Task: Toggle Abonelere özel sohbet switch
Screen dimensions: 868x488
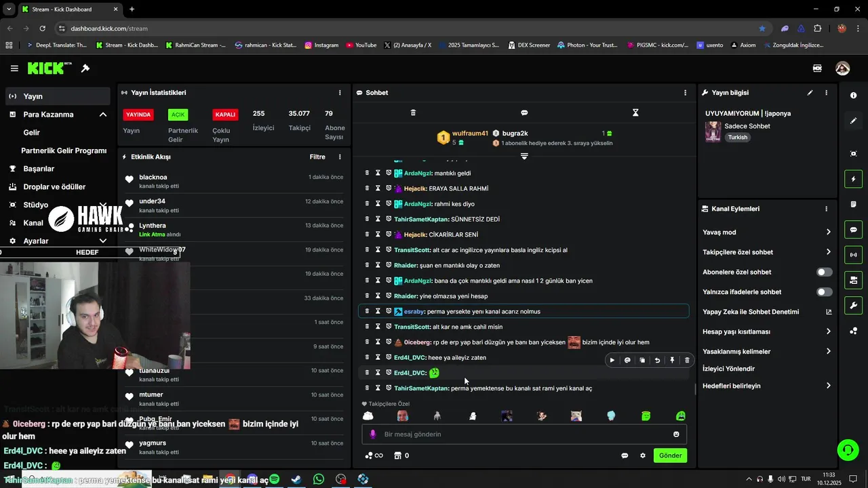Action: pos(824,272)
